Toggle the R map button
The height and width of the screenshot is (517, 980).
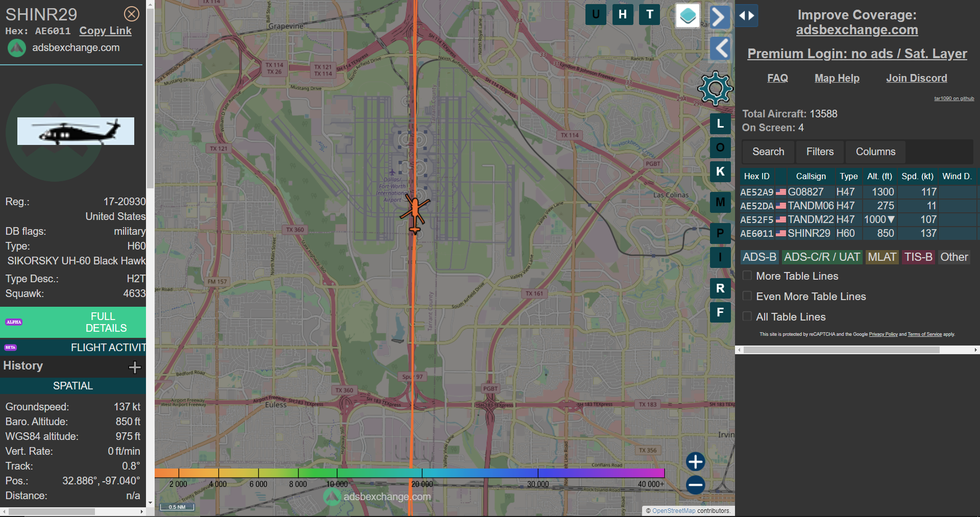click(720, 288)
